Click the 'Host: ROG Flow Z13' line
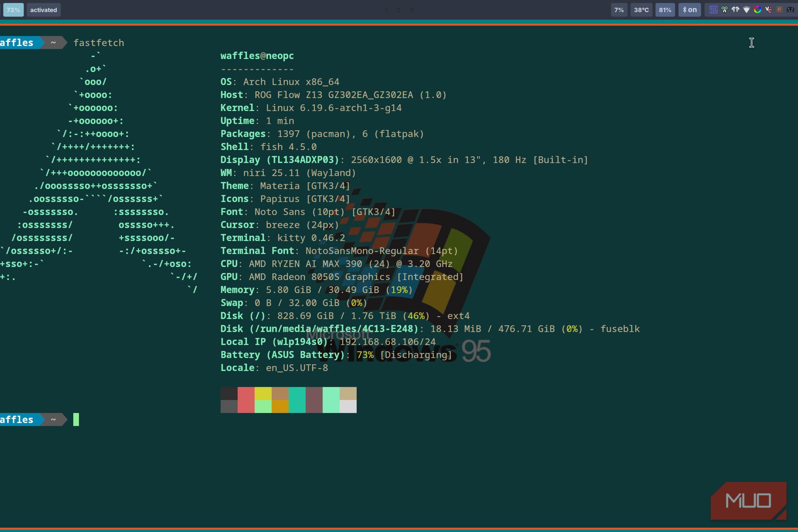 coord(334,95)
